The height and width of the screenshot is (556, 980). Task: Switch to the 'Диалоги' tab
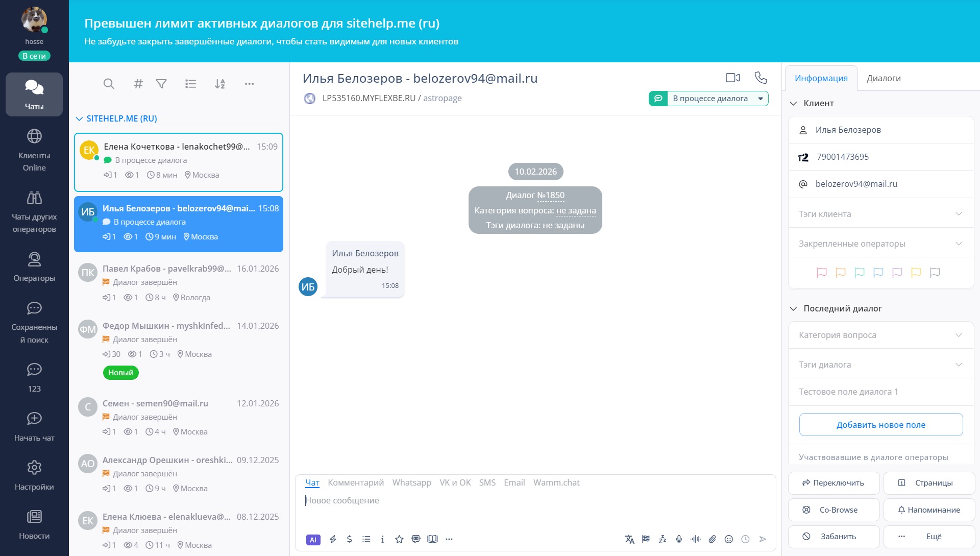click(884, 78)
